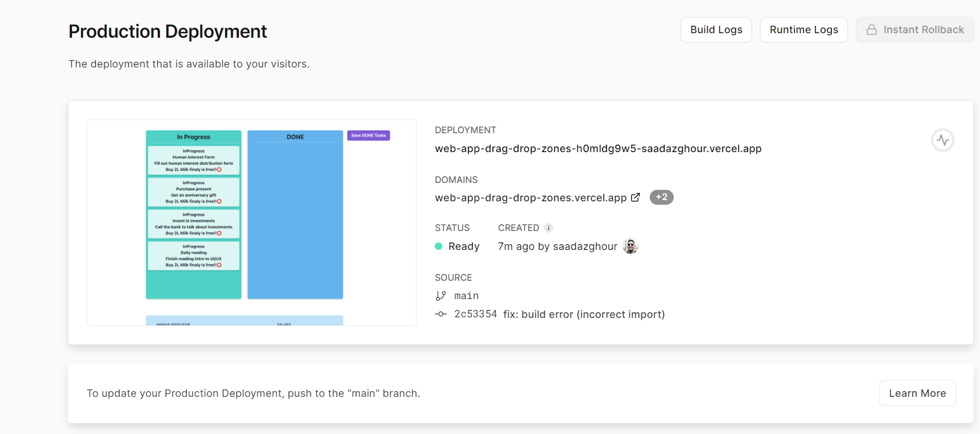Select the CREATED label

click(518, 228)
